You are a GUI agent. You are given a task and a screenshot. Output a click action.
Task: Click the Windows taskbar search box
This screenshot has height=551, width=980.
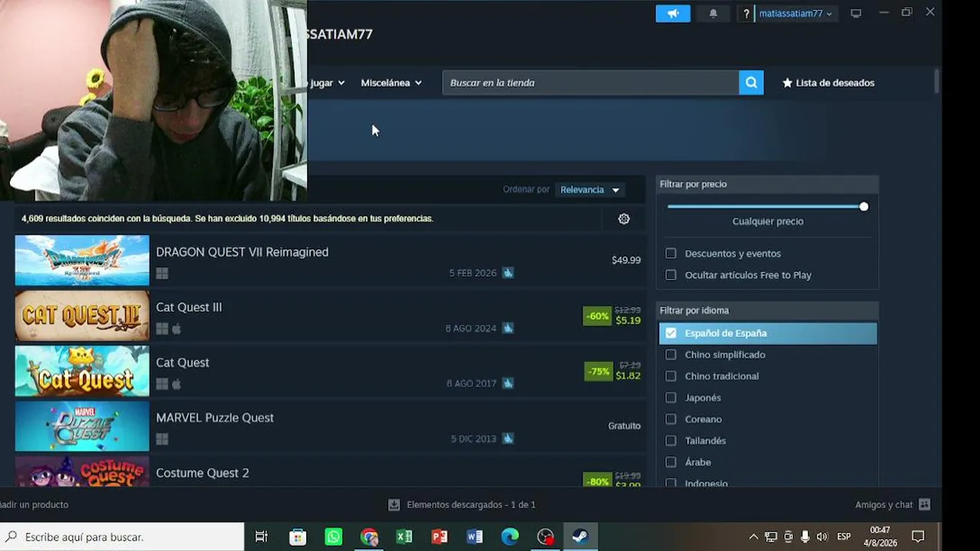click(122, 536)
